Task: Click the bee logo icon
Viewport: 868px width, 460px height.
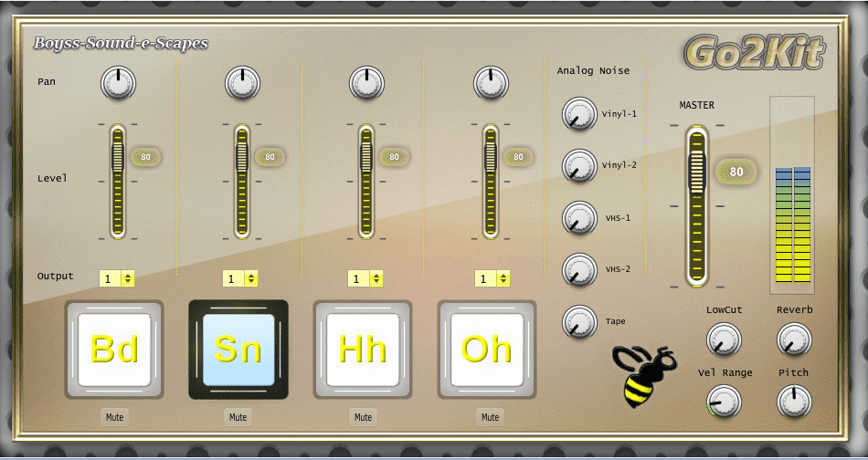Action: (x=644, y=377)
